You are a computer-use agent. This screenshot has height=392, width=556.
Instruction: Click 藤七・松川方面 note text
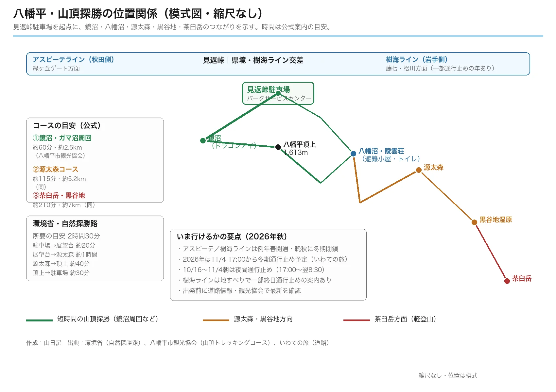[440, 68]
